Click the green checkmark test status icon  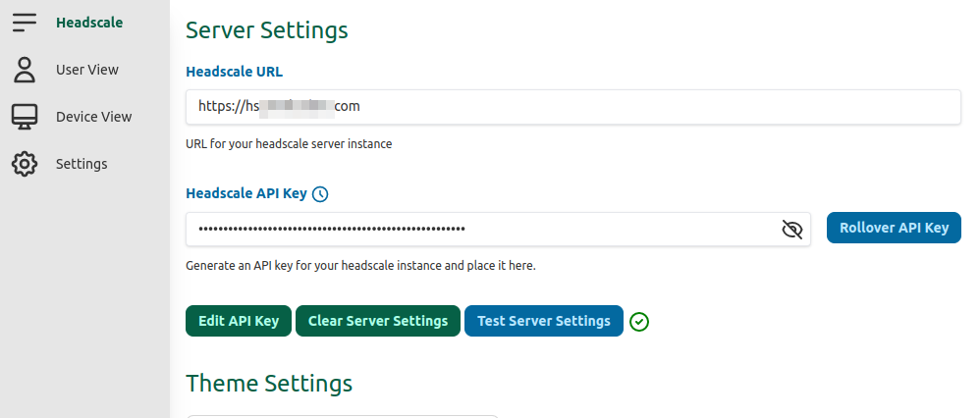coord(639,321)
